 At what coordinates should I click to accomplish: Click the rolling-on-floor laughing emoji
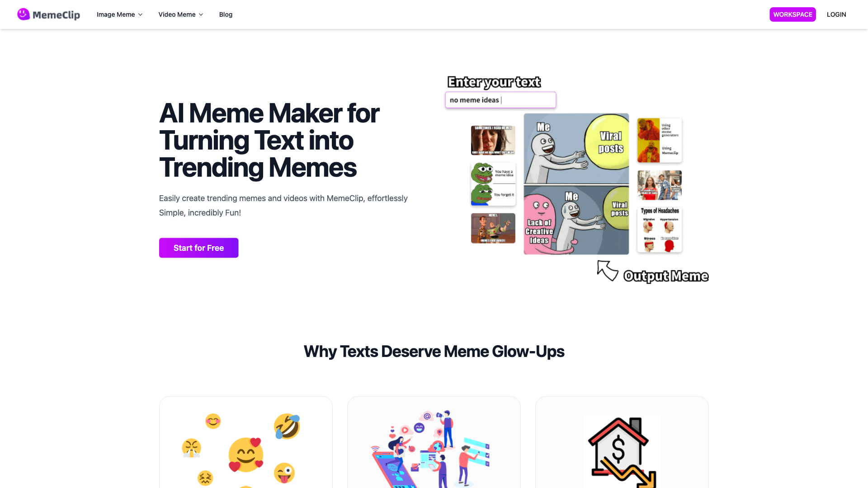287,426
